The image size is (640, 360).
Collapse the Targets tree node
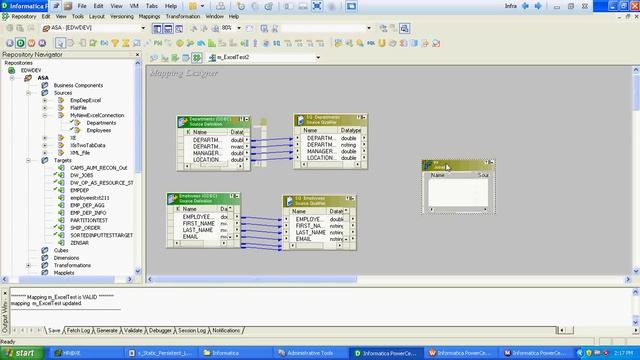[29, 160]
